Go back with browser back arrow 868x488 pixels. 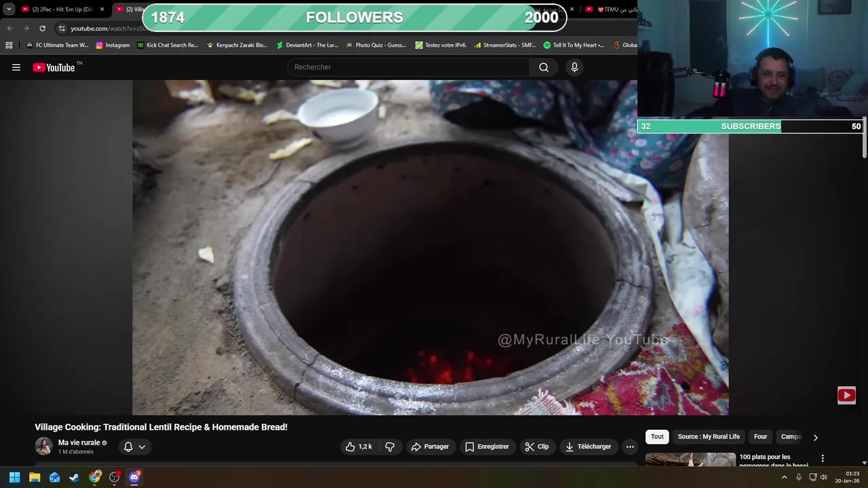tap(9, 28)
